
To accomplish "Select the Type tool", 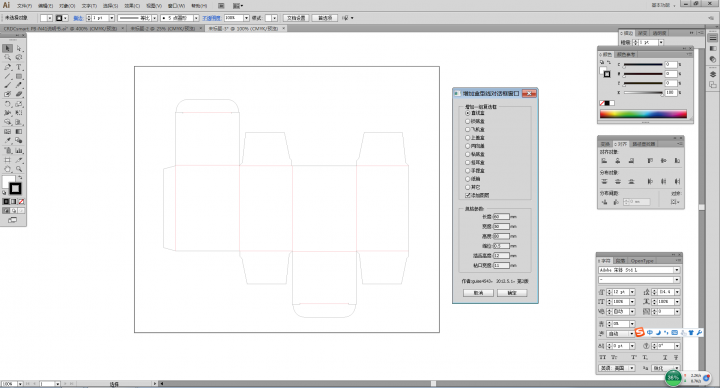I will [19, 67].
